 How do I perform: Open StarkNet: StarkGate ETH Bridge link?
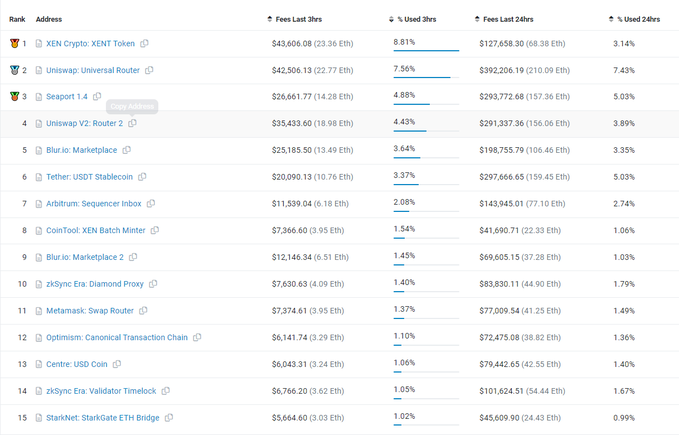tap(103, 418)
